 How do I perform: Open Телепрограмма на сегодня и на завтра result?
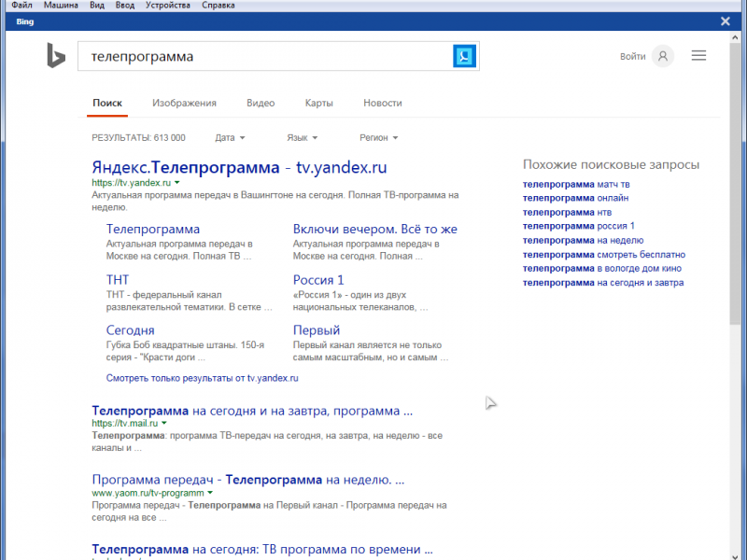tap(252, 411)
